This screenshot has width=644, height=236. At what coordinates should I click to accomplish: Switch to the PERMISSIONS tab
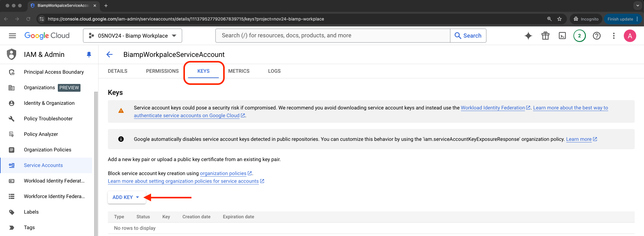162,71
